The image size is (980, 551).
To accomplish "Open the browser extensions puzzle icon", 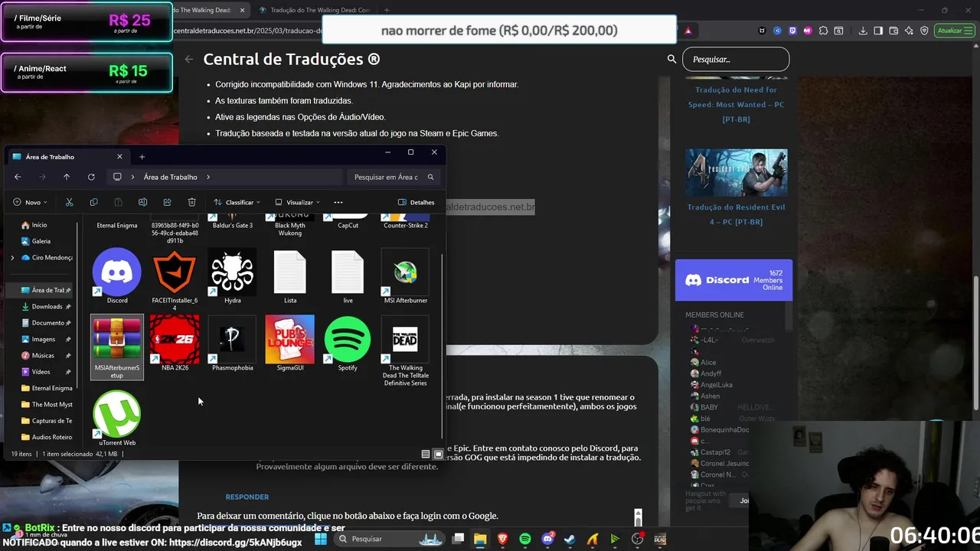I will coord(823,31).
